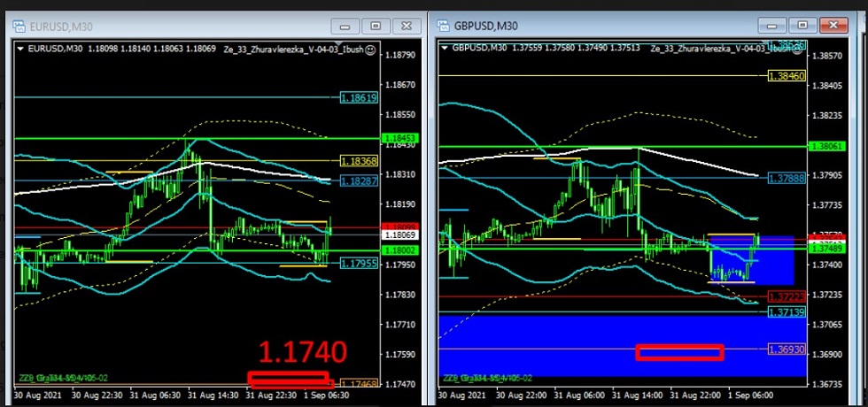Click the 1 Sep 06:00 time label
The width and height of the screenshot is (868, 407).
tap(752, 396)
